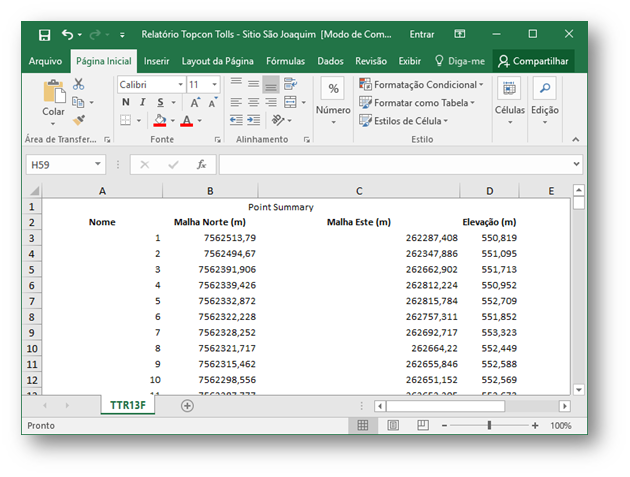Click the insert function fx icon
This screenshot has height=477, width=630.
click(201, 164)
